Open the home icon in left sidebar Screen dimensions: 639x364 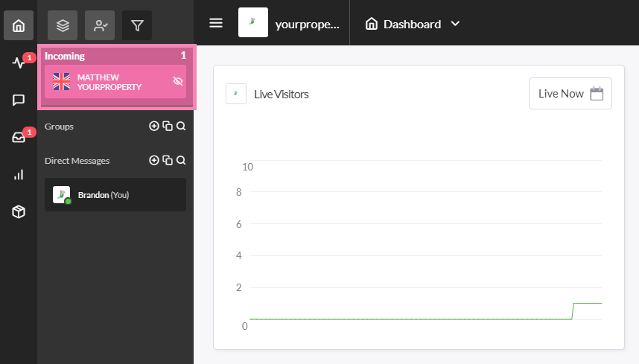(19, 25)
